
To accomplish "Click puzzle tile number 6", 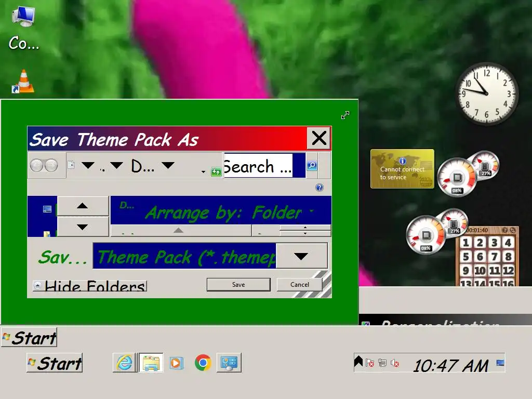I will point(480,257).
